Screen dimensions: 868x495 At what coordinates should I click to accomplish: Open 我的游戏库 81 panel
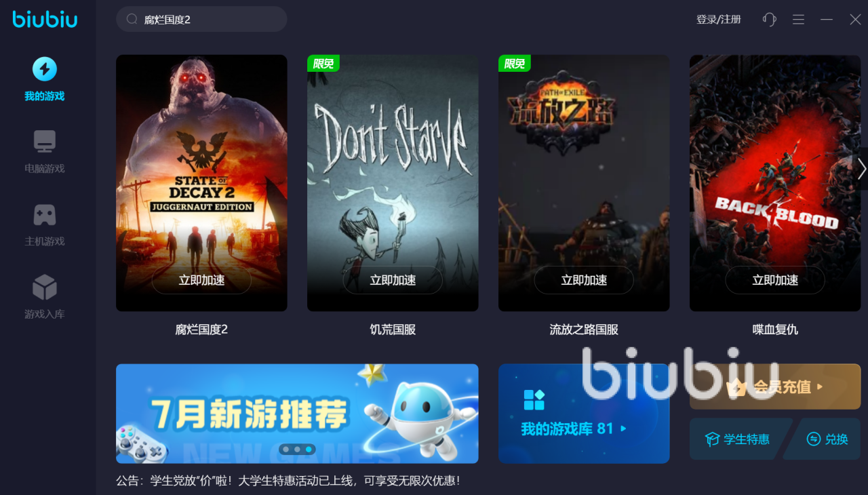pyautogui.click(x=584, y=414)
